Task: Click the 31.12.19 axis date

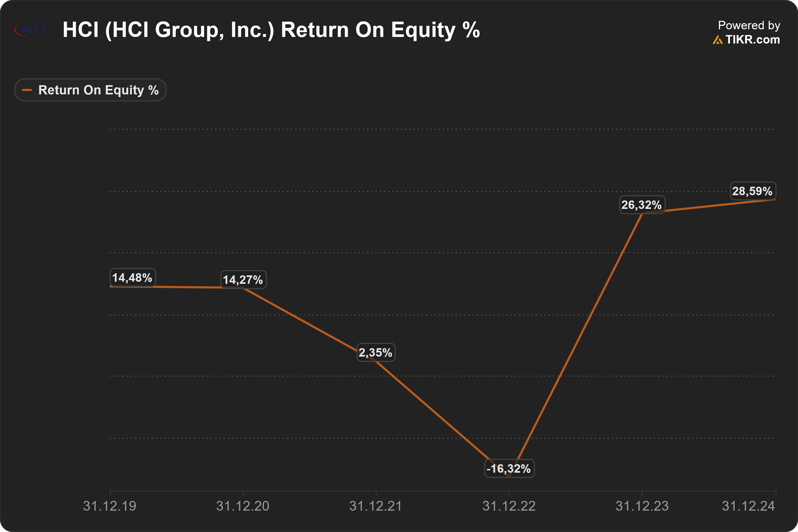Action: click(110, 506)
